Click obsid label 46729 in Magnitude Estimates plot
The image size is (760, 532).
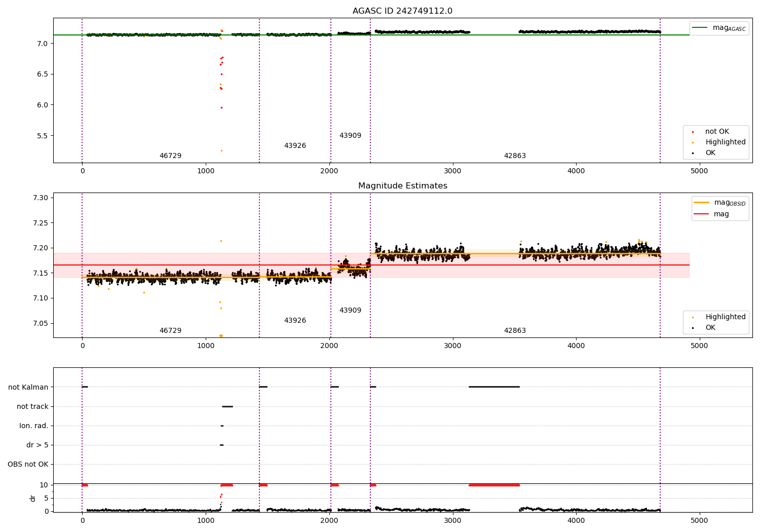[x=170, y=331]
